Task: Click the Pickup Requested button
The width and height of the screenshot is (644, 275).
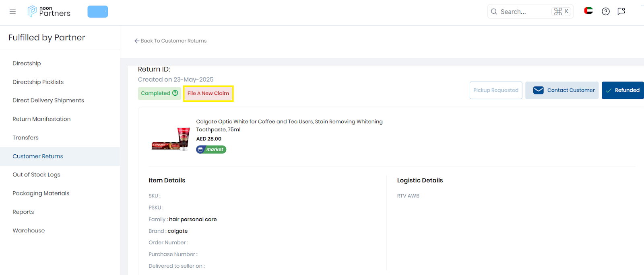Action: [496, 90]
